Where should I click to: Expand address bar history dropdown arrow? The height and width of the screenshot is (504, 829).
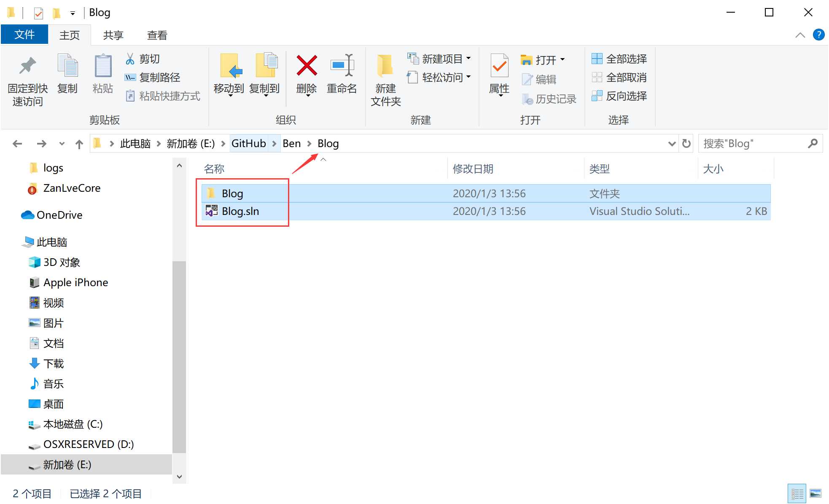pos(672,144)
